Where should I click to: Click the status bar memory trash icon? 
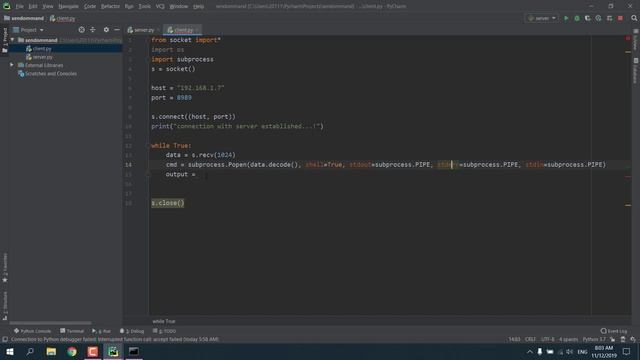(623, 339)
